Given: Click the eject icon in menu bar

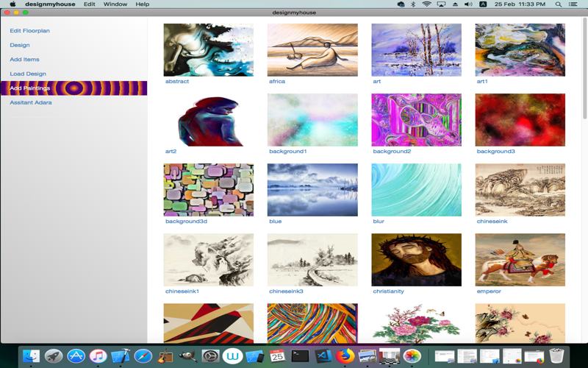Looking at the screenshot, I should pyautogui.click(x=455, y=4).
